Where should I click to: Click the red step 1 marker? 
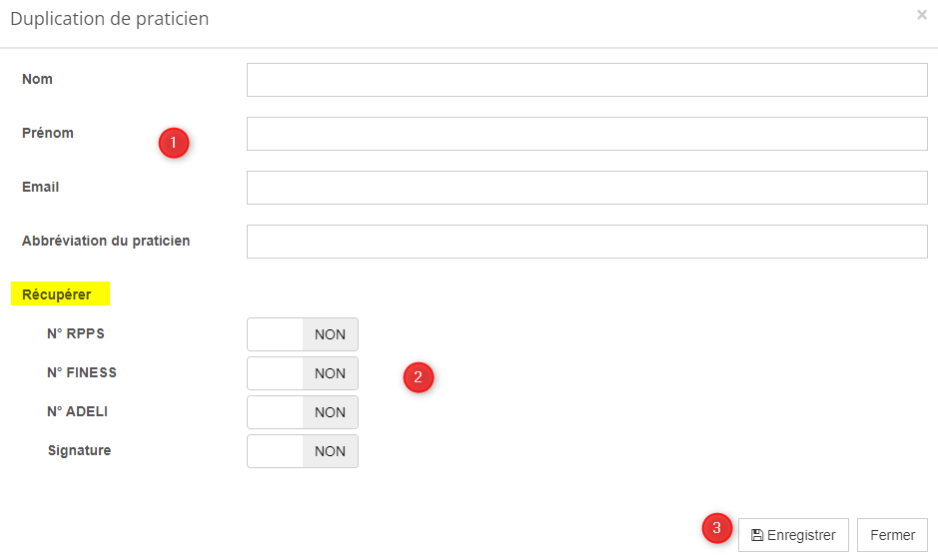point(174,143)
